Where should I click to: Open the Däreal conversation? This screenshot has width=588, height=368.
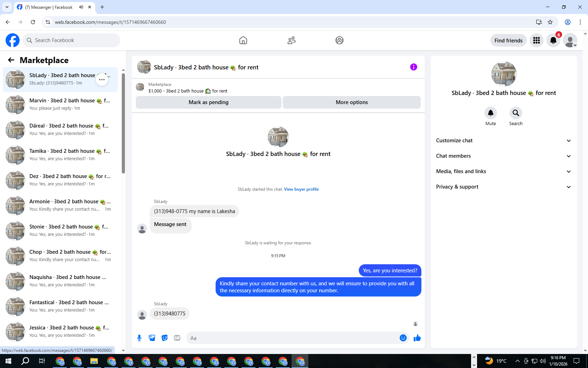click(60, 130)
